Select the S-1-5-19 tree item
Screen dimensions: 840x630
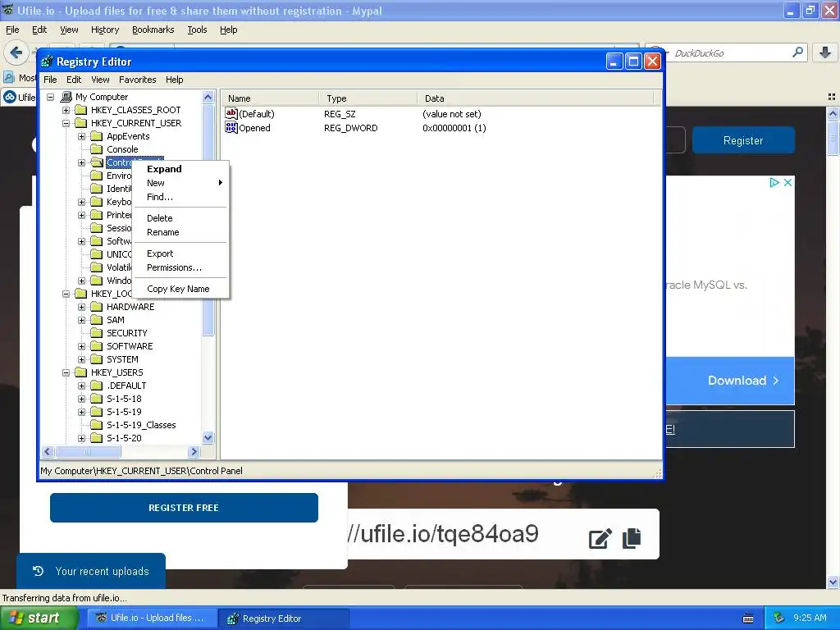tap(124, 412)
